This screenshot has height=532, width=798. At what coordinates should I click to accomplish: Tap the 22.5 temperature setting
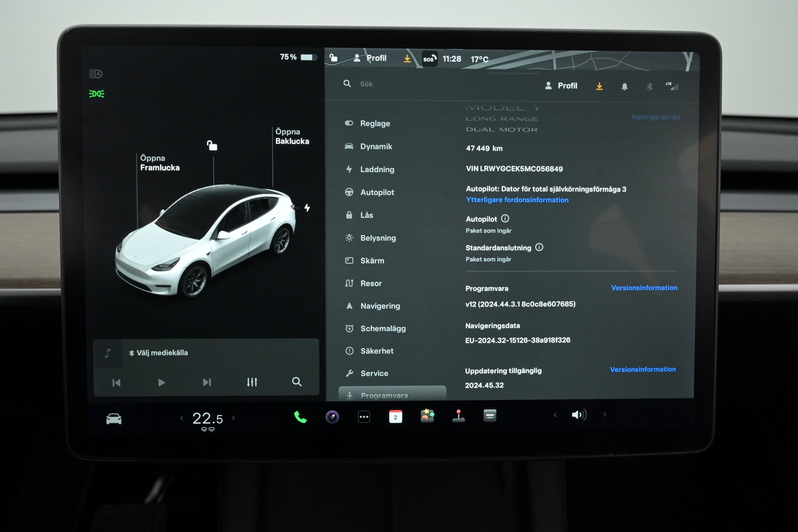coord(208,419)
